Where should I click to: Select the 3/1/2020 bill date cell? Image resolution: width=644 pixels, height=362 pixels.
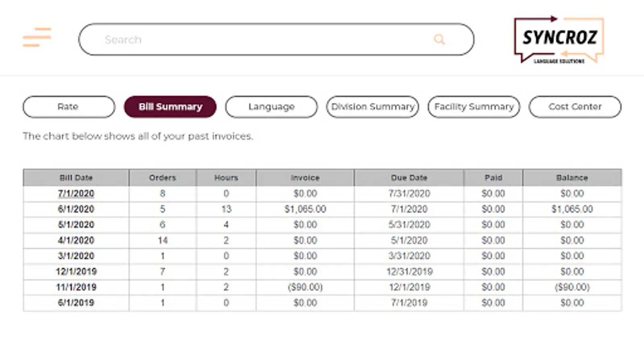click(76, 256)
